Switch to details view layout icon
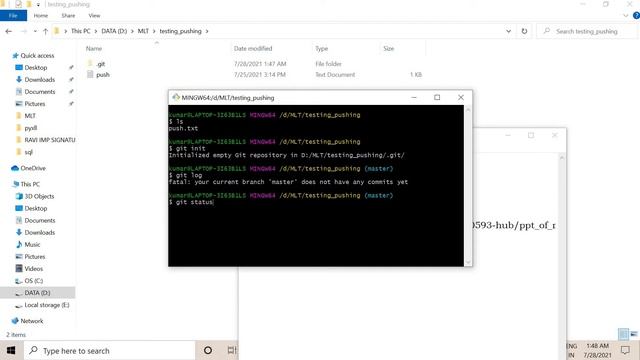The height and width of the screenshot is (360, 640). 623,334
